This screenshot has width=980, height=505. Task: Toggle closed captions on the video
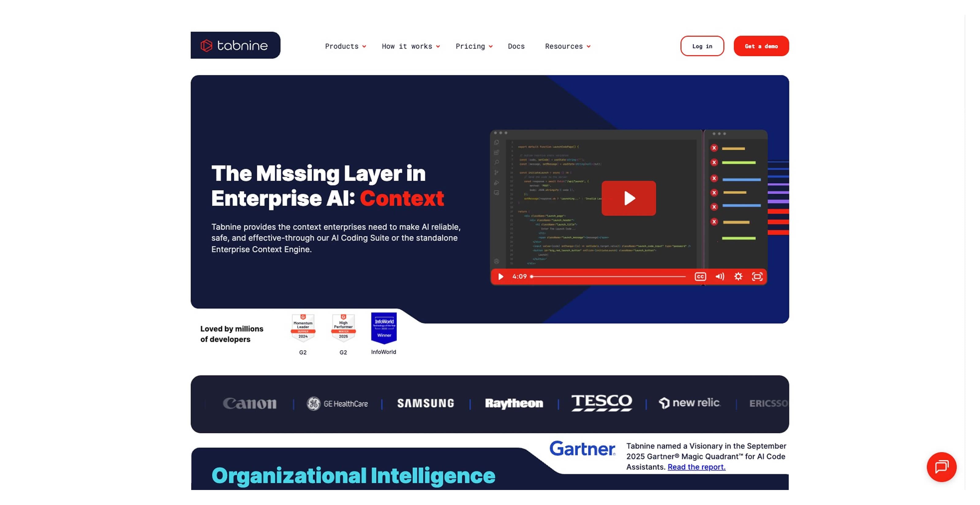pos(700,276)
